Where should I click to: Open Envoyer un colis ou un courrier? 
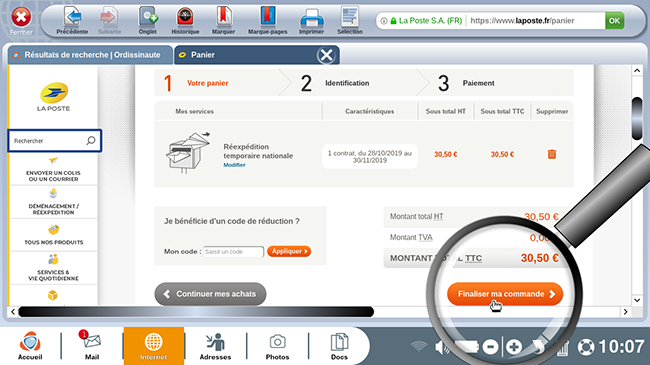pyautogui.click(x=53, y=170)
